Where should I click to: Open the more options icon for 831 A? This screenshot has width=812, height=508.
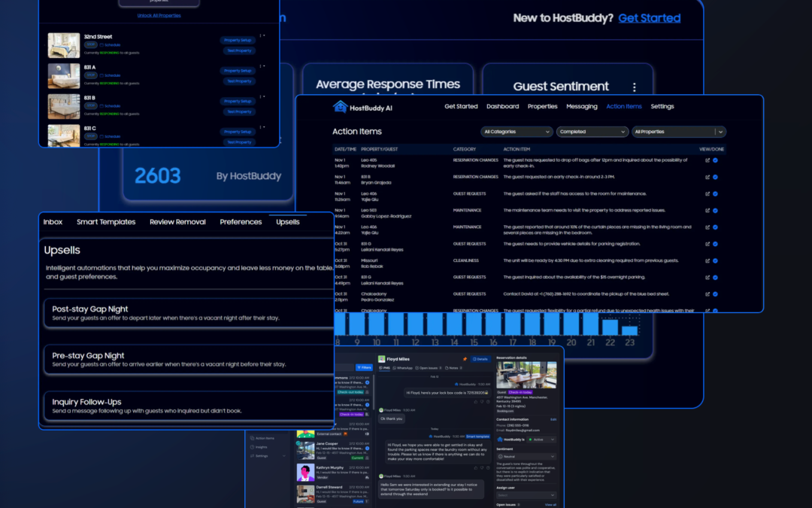[261, 66]
